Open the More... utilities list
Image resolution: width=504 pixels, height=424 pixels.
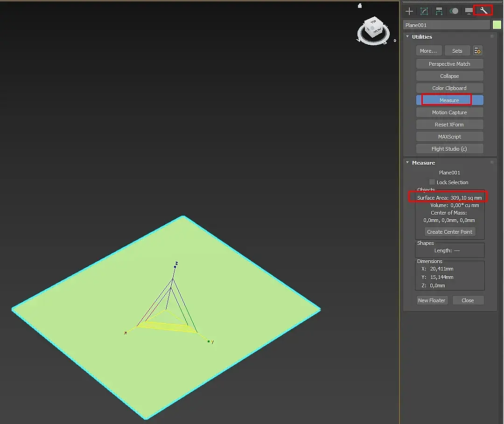(x=428, y=51)
